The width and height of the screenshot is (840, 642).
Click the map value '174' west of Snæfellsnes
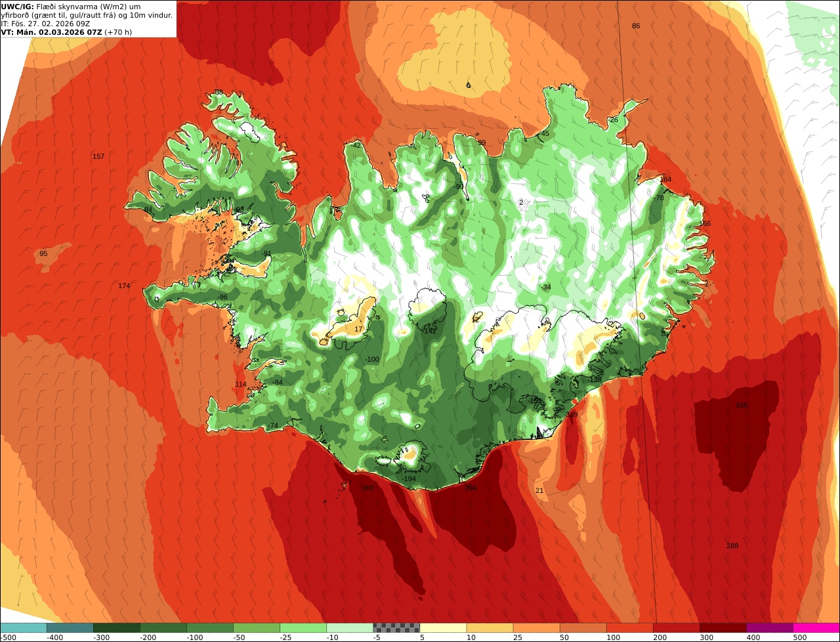(x=124, y=286)
